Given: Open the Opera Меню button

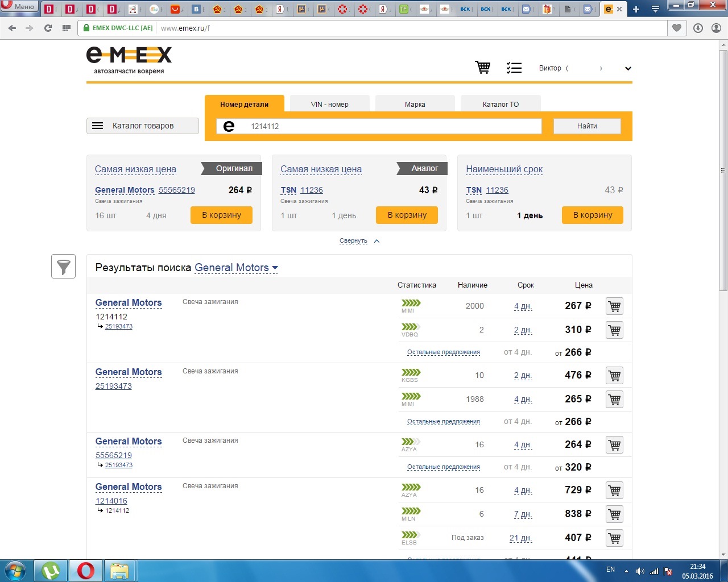Looking at the screenshot, I should (x=19, y=7).
